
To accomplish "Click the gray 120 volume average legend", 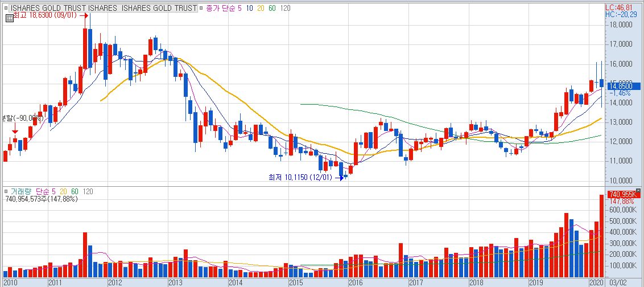I will [x=88, y=191].
